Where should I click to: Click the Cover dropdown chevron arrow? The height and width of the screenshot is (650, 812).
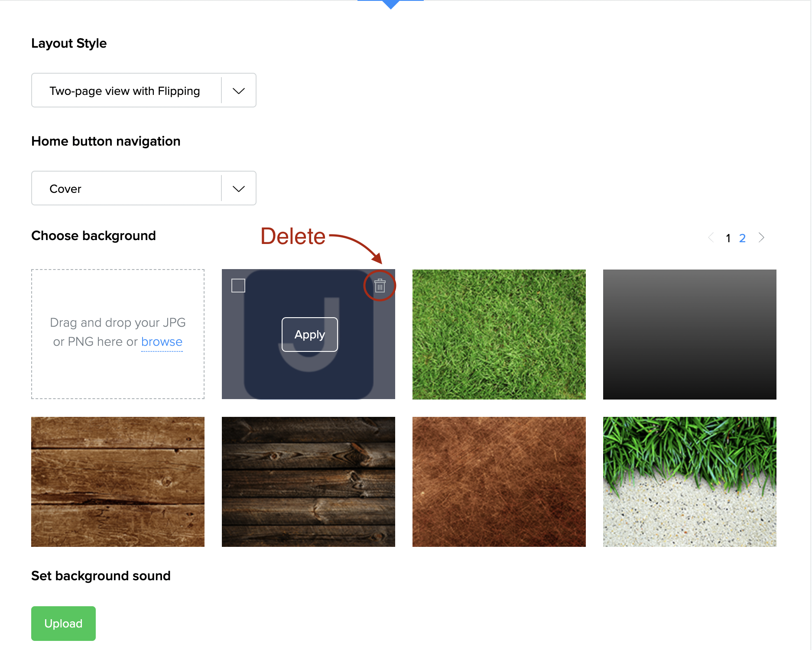(239, 188)
